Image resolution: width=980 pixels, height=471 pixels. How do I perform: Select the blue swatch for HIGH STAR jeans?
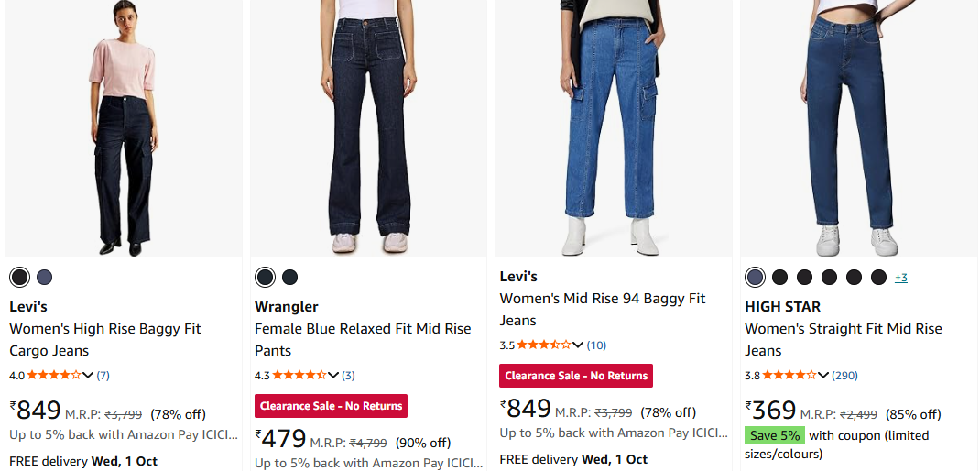(755, 277)
